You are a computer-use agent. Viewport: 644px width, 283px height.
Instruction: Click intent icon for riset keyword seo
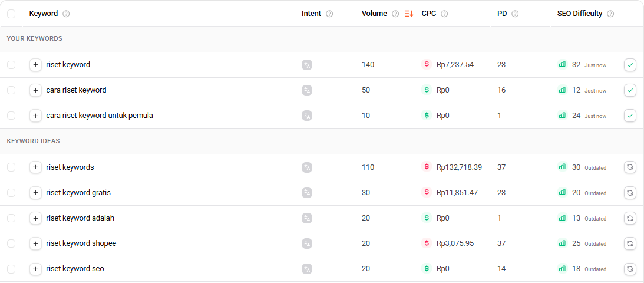pyautogui.click(x=307, y=269)
